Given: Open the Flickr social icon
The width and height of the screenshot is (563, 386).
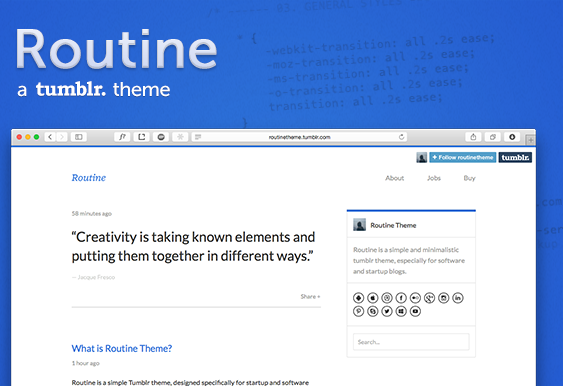Looking at the screenshot, I should (x=415, y=298).
